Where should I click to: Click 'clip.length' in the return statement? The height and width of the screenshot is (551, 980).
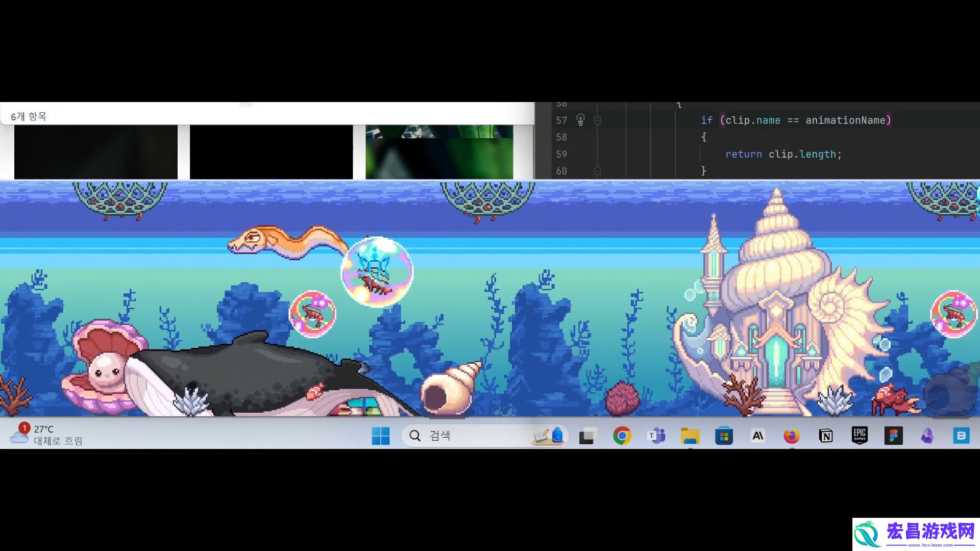[x=802, y=154]
